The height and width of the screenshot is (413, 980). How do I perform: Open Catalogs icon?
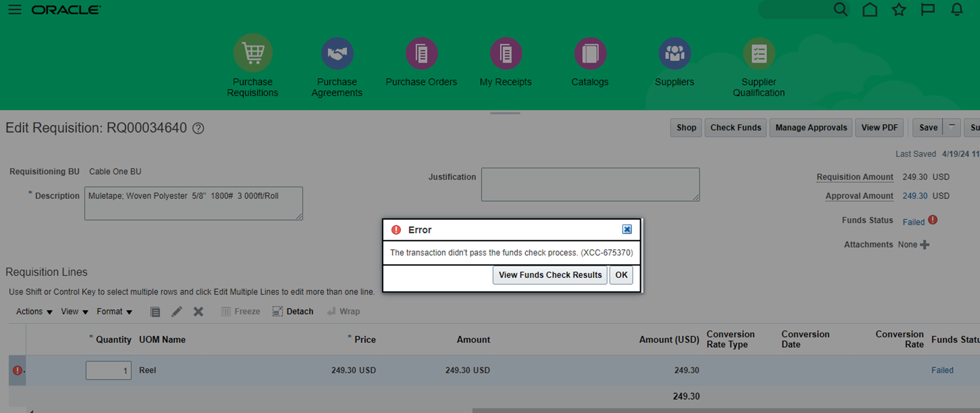pos(590,53)
